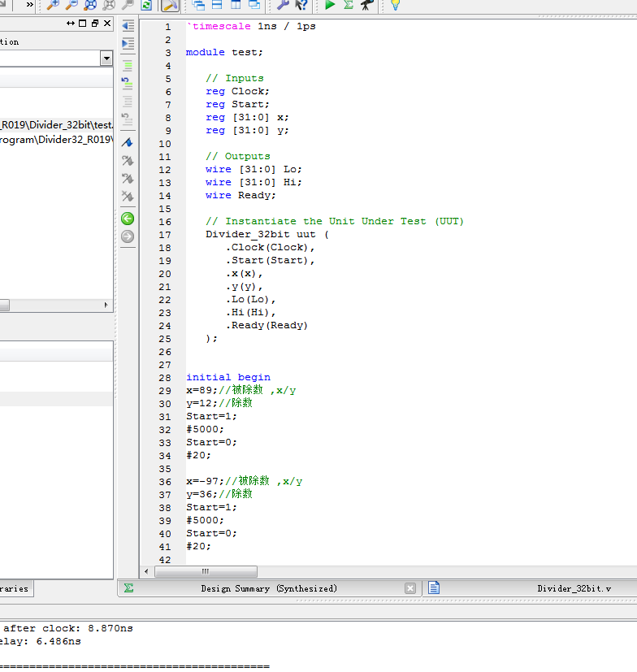
Task: Click the green sigma toolbar icon
Action: coord(349,5)
